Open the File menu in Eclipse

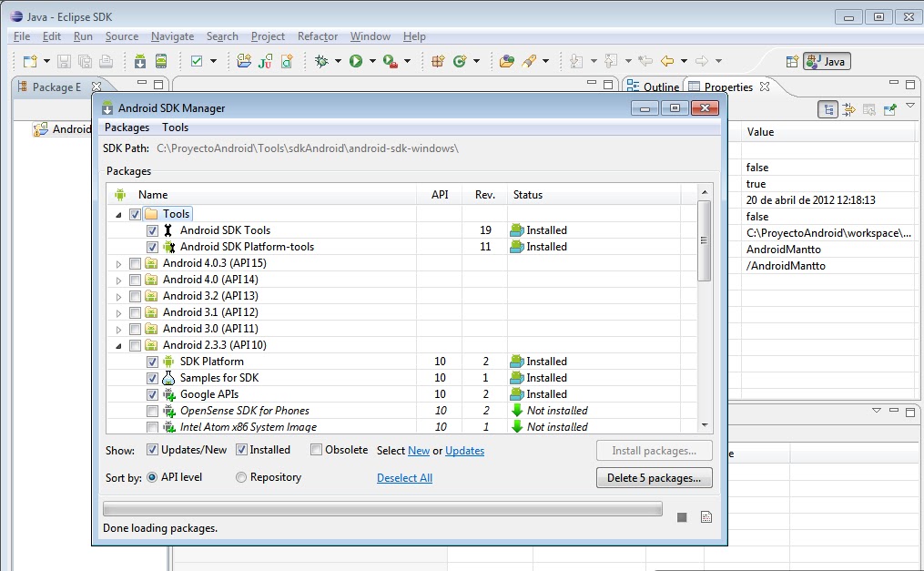click(22, 36)
